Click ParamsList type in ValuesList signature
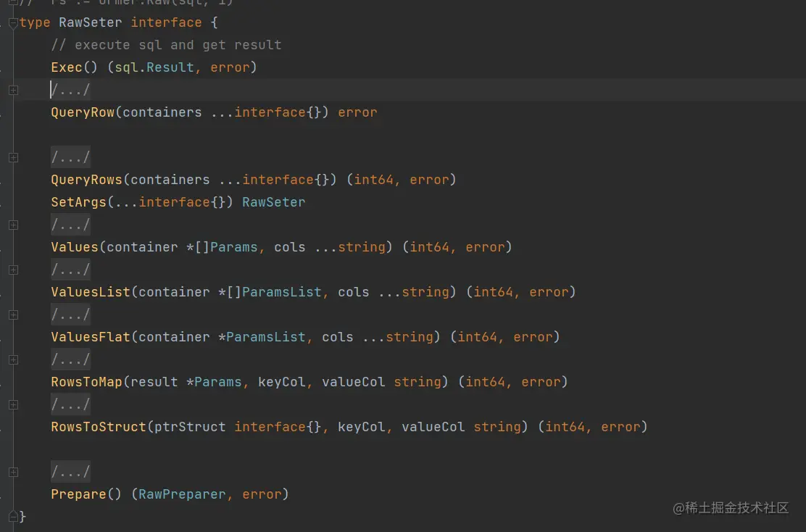Viewport: 806px width, 532px height. (x=282, y=293)
